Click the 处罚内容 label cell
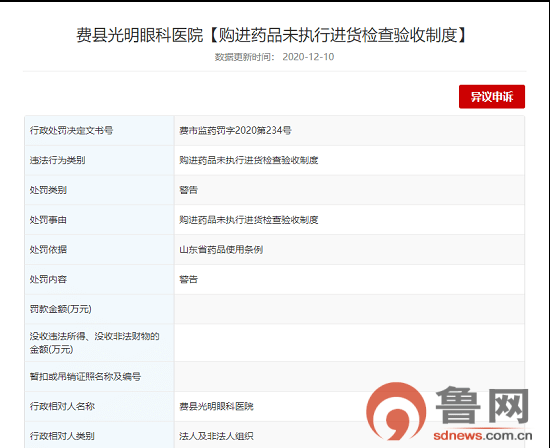The image size is (550, 448). pyautogui.click(x=100, y=280)
